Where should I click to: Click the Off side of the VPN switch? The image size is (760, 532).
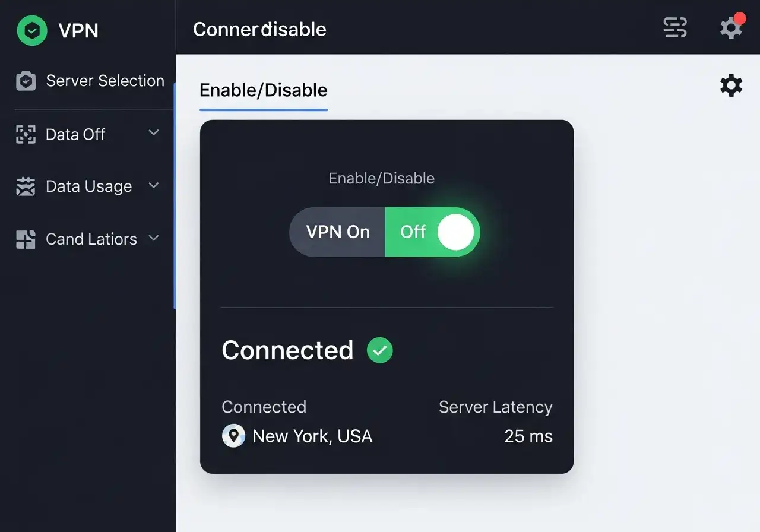point(413,232)
